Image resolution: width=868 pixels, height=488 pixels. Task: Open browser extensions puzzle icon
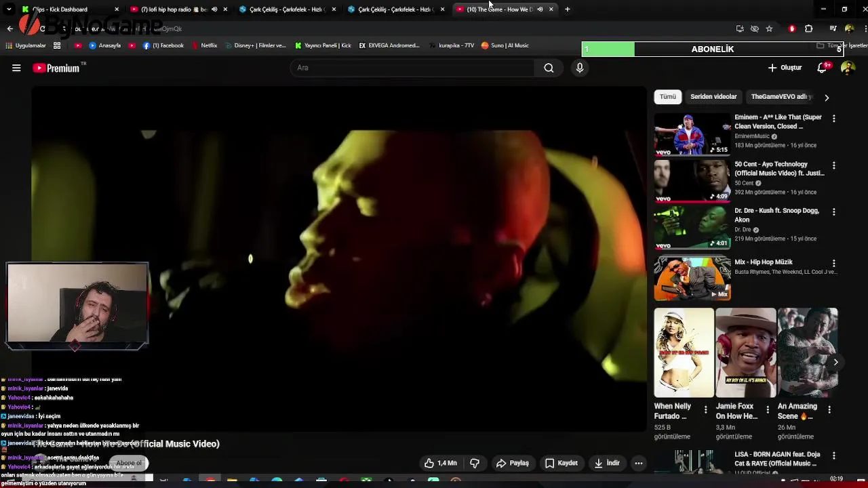(808, 28)
